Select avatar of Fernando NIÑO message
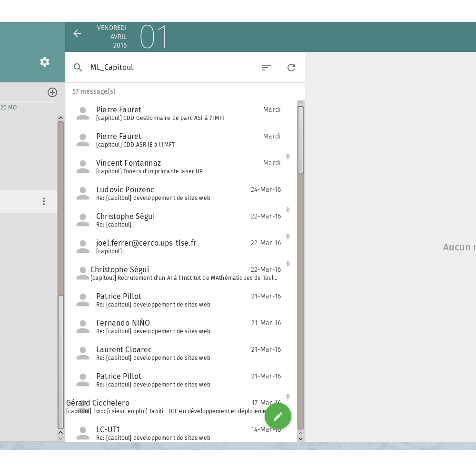 [x=83, y=327]
